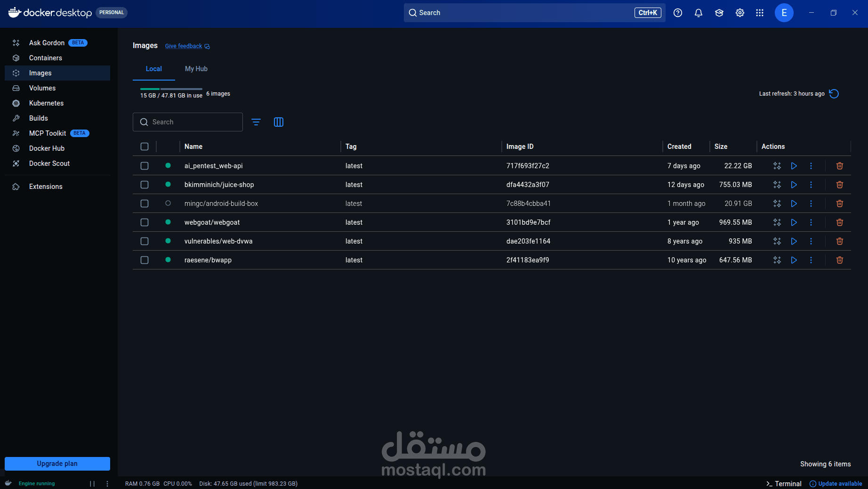Open Volumes in the sidebar
The image size is (868, 489).
[x=57, y=88]
